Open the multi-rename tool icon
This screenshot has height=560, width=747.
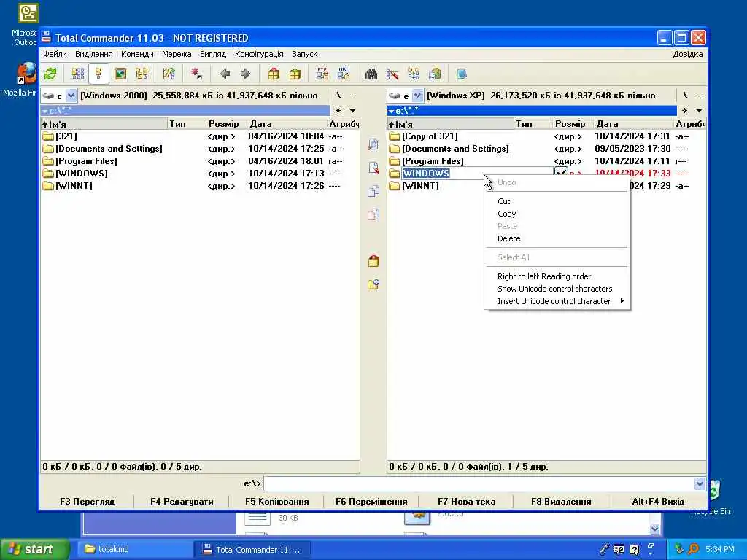[392, 74]
